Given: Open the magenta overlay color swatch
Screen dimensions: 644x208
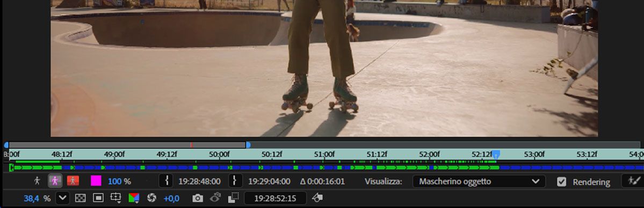Looking at the screenshot, I should coord(96,181).
